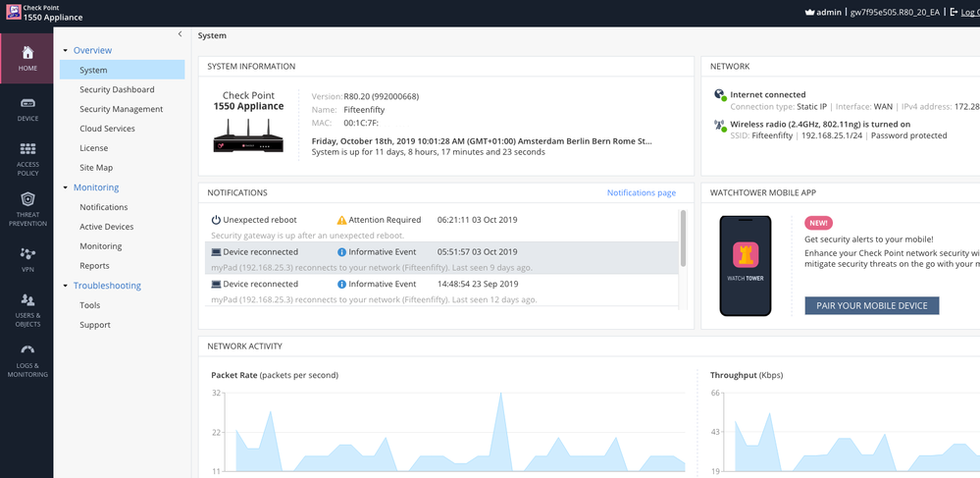Collapse the Monitoring tree section
The image size is (980, 478).
coord(65,187)
